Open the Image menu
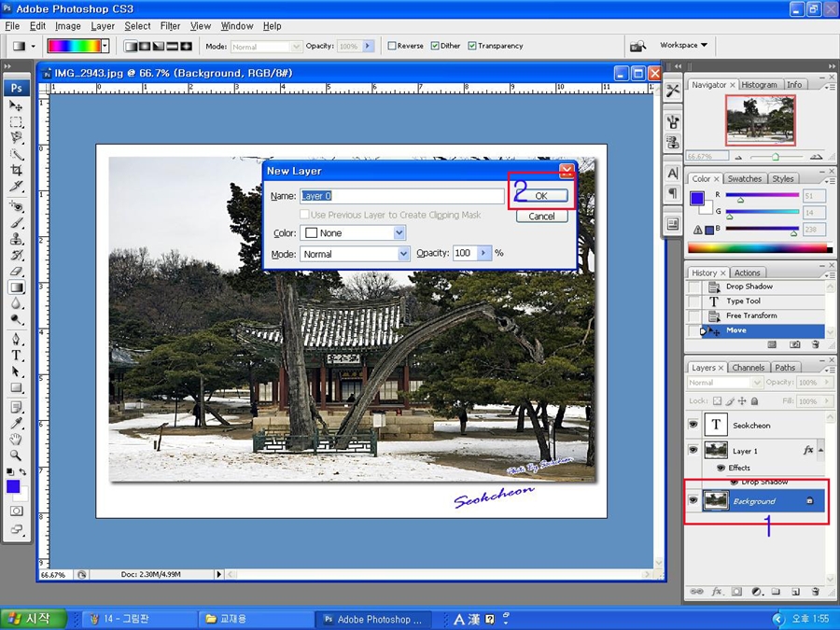The width and height of the screenshot is (840, 630). [67, 26]
